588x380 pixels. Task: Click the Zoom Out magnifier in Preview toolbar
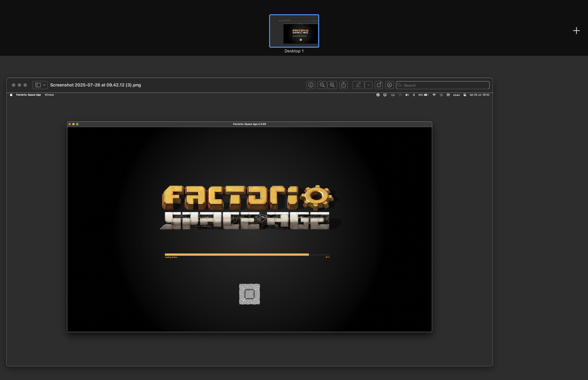coord(322,85)
